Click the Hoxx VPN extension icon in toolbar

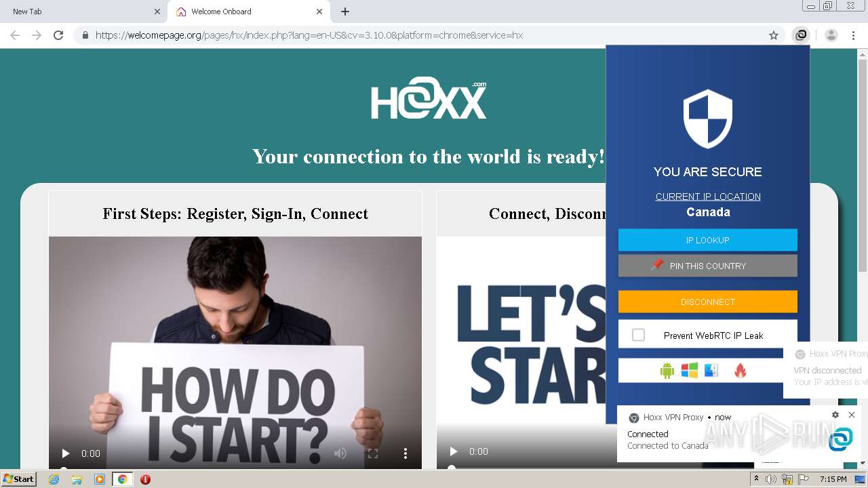pos(801,35)
